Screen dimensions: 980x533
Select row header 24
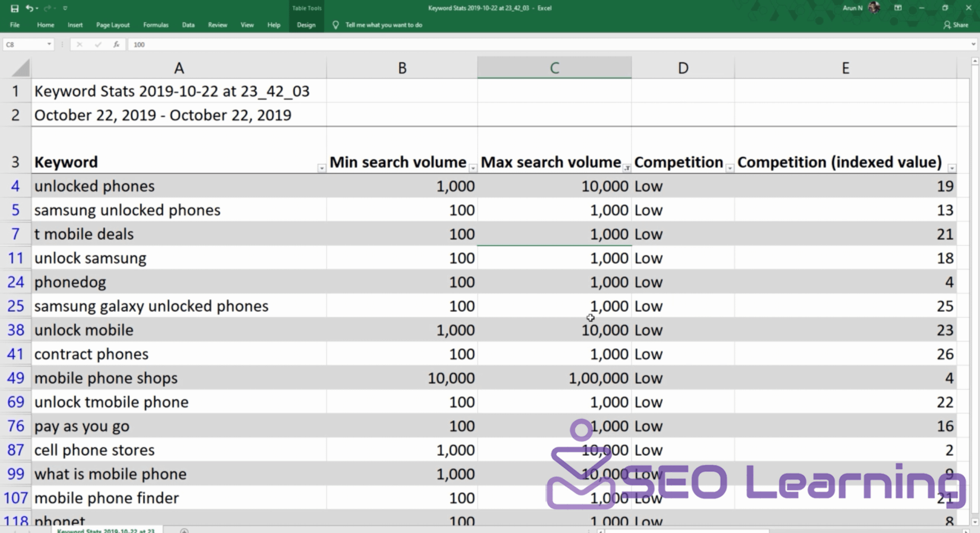point(15,282)
